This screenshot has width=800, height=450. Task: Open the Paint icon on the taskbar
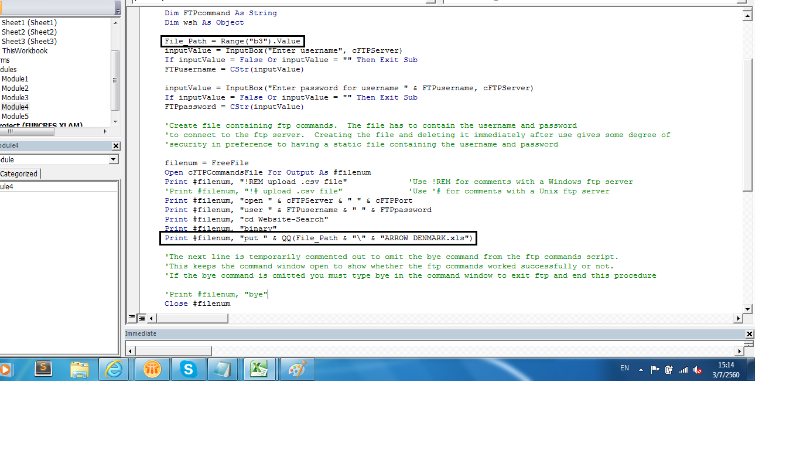[x=294, y=369]
